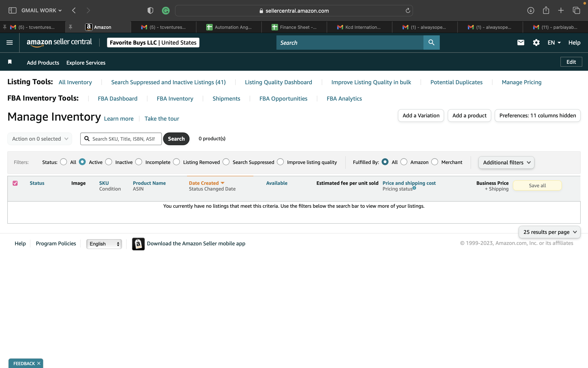Show the tab overview icon
Viewport: 588px width, 368px height.
[576, 10]
